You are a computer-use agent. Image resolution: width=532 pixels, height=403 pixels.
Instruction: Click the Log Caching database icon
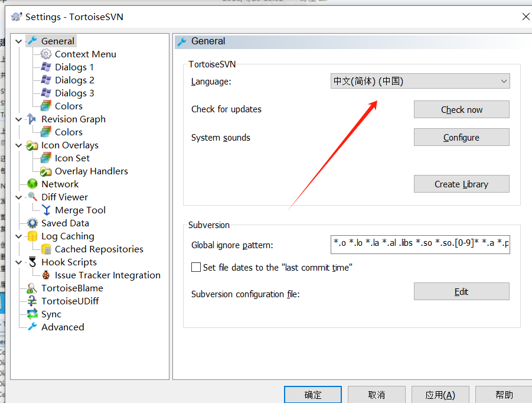click(x=32, y=236)
